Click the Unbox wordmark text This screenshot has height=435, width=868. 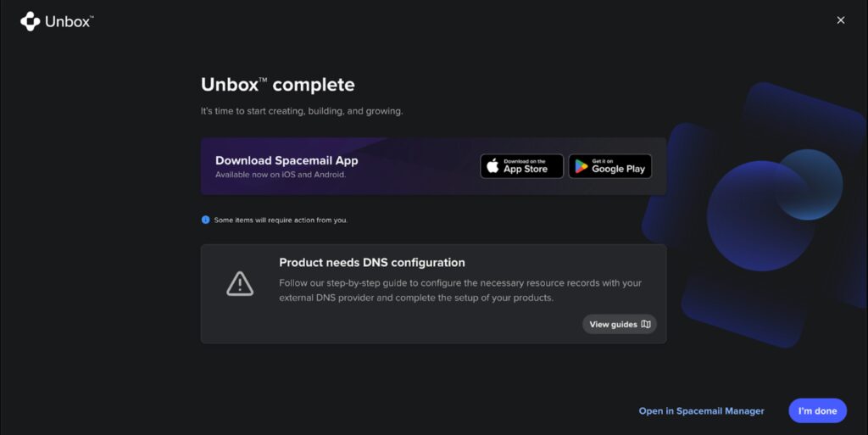(69, 22)
